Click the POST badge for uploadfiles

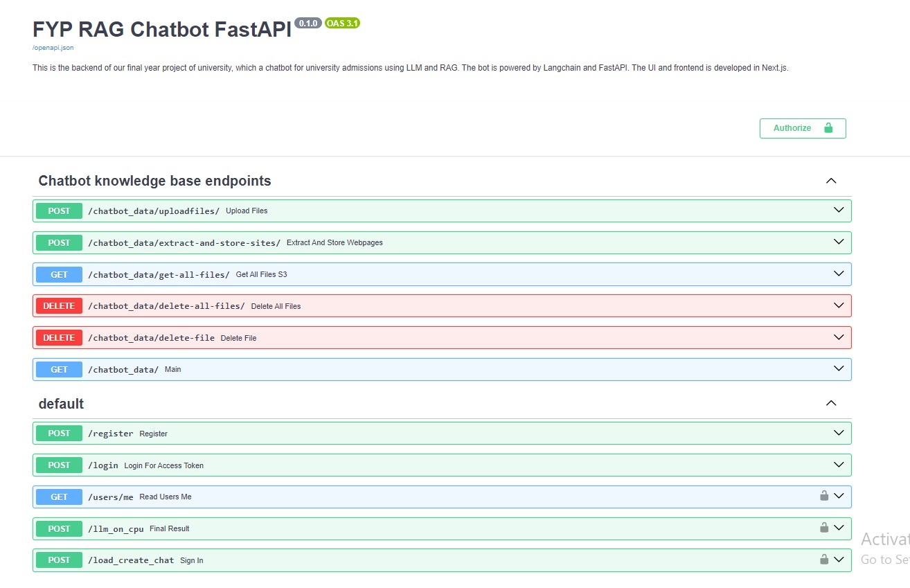[x=60, y=211]
